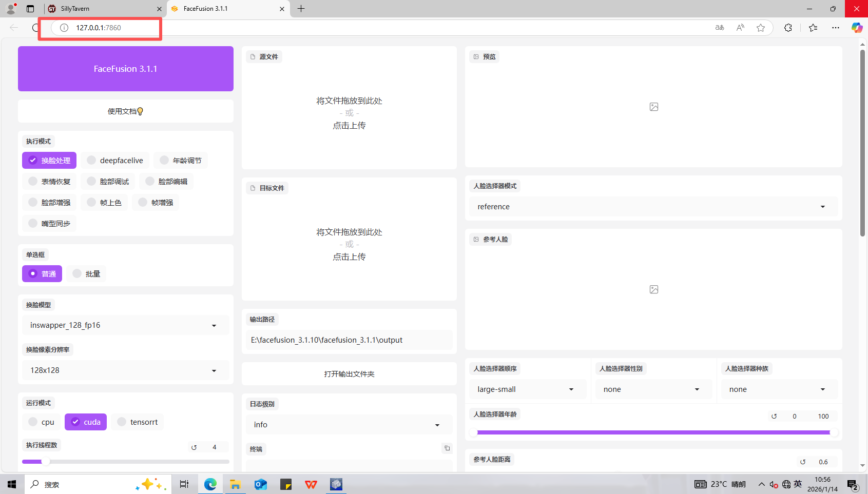Click the 人脸选择器年龄 range slider track
868x494 pixels.
tap(653, 432)
